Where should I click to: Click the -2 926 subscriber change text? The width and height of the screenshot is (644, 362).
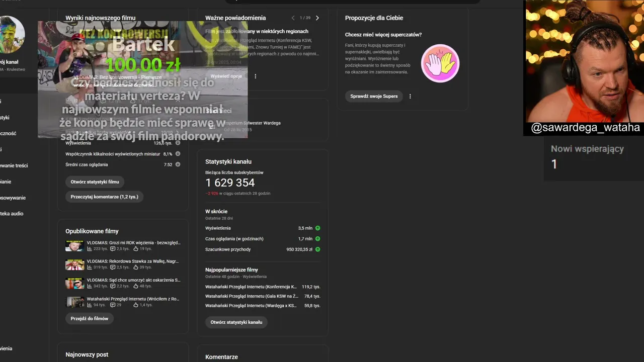point(212,194)
